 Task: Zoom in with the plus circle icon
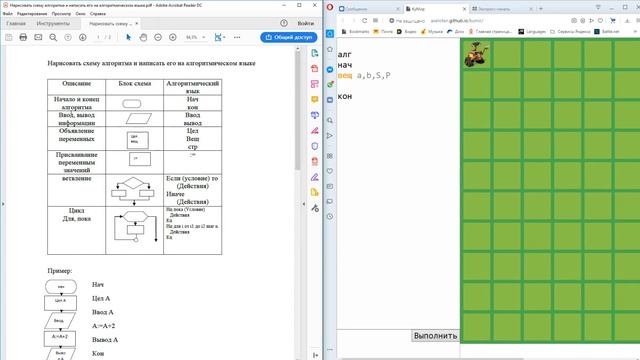pyautogui.click(x=173, y=37)
